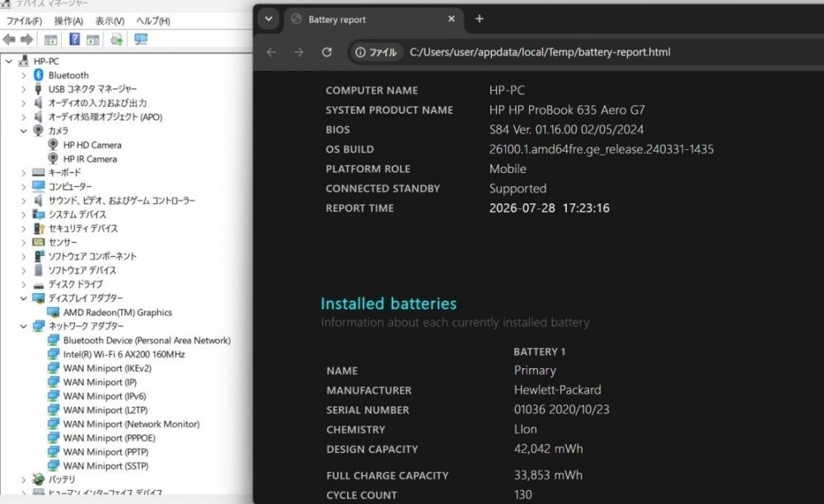Click the scan for hardware changes monitor icon

point(141,40)
